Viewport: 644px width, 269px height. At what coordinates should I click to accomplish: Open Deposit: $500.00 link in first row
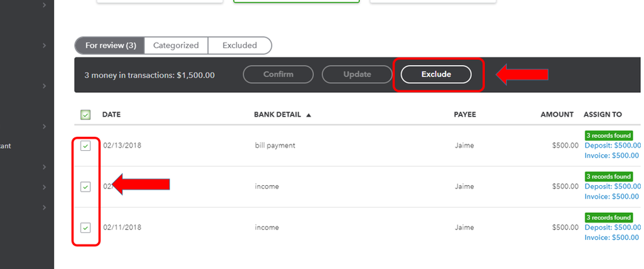coord(612,145)
